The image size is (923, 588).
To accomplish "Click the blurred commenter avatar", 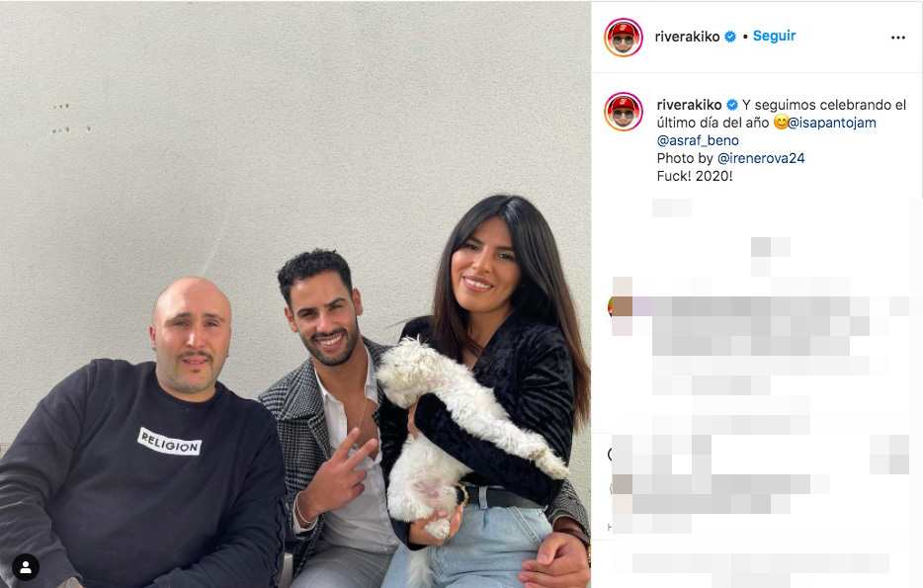I will 620,306.
